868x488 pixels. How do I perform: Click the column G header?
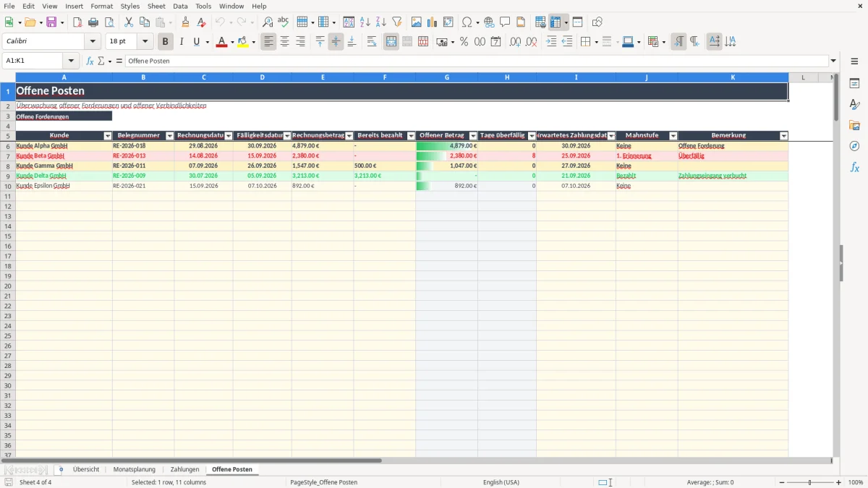pyautogui.click(x=446, y=77)
